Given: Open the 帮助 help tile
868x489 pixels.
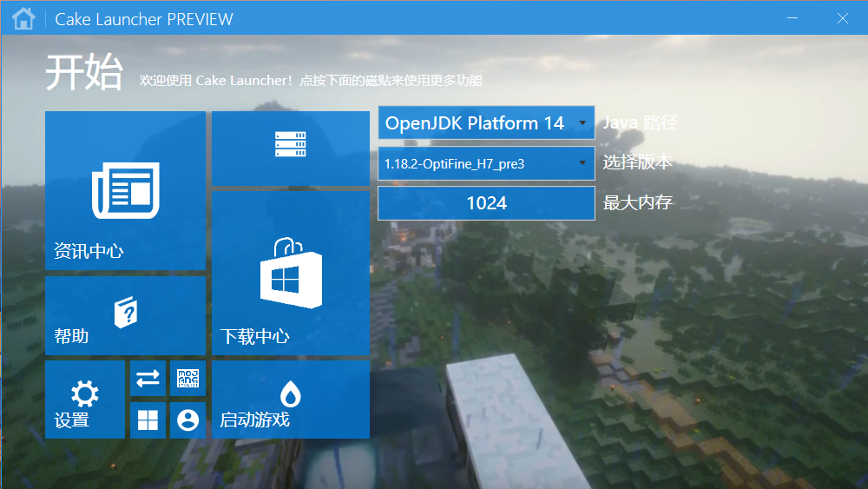Looking at the screenshot, I should (x=125, y=315).
